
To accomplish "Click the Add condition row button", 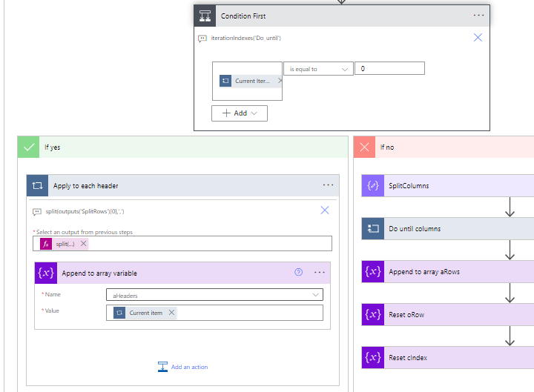I will pos(240,113).
